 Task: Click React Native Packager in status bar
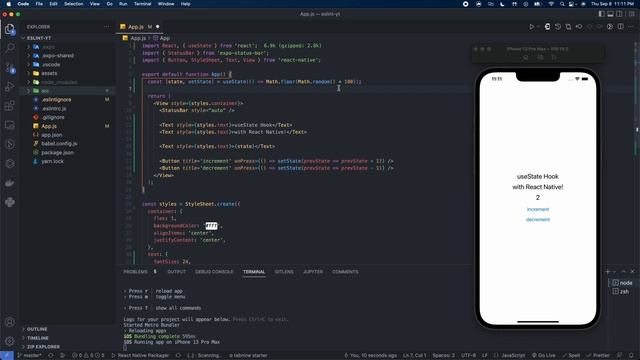point(140,356)
